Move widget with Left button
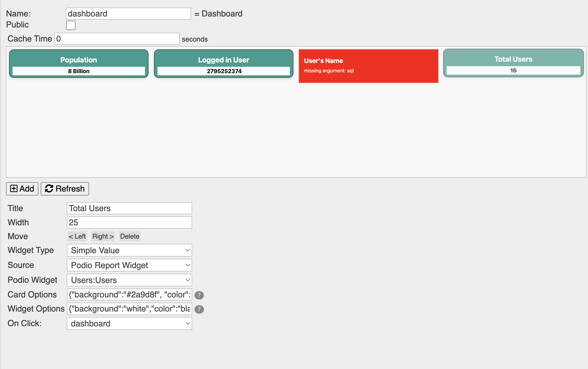The image size is (588, 369). pyautogui.click(x=77, y=236)
